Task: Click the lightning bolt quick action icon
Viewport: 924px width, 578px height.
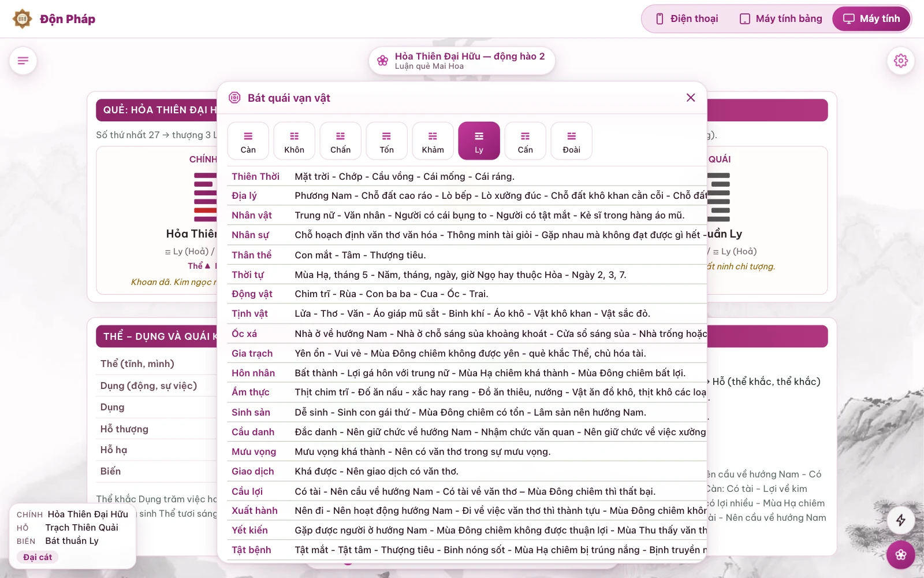Action: [x=901, y=520]
